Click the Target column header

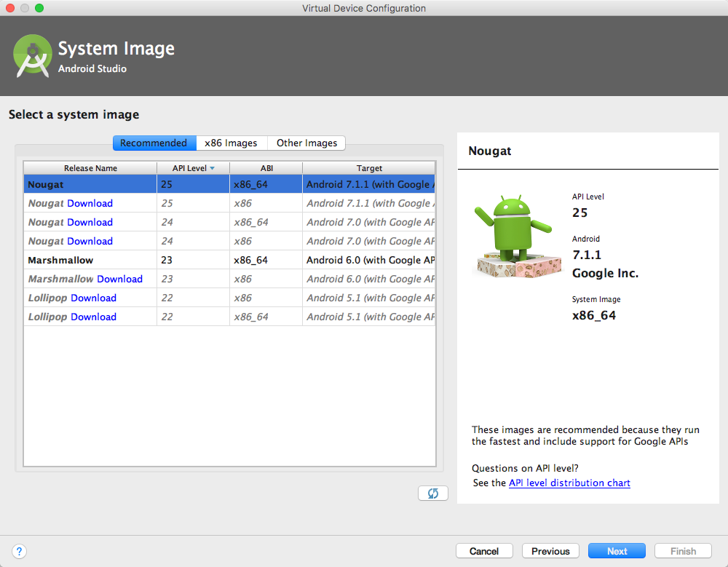point(369,168)
